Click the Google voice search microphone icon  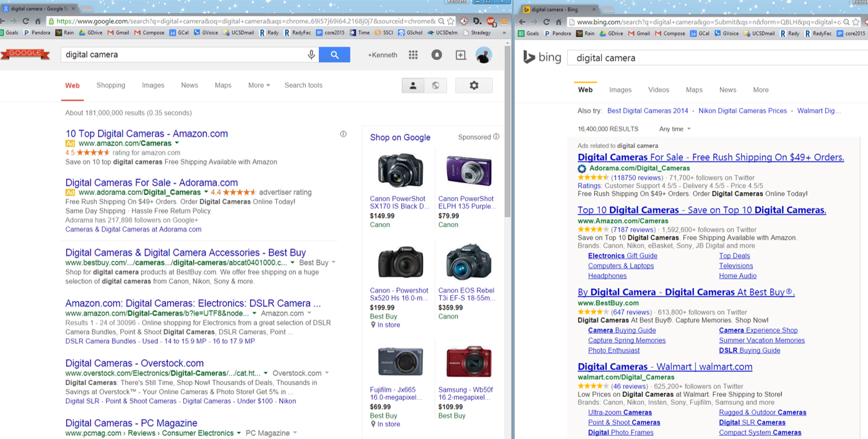[x=311, y=55]
